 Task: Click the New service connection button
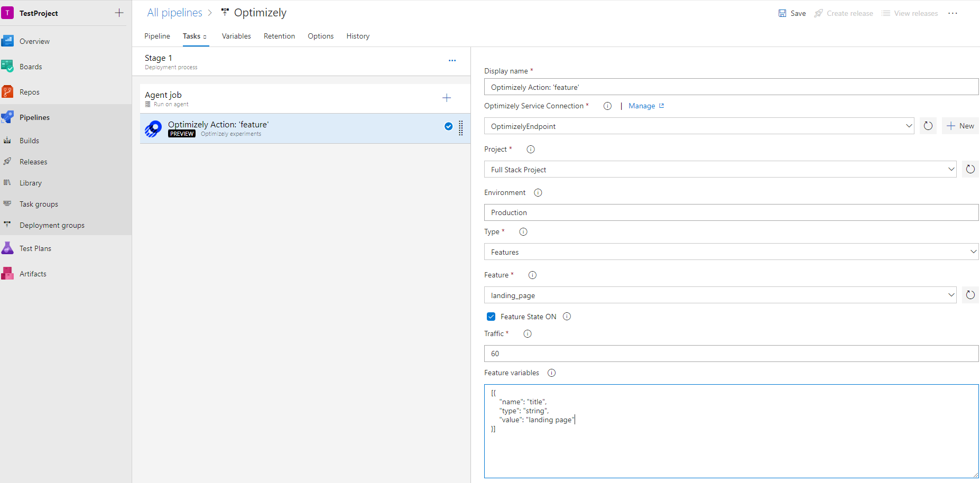tap(960, 126)
